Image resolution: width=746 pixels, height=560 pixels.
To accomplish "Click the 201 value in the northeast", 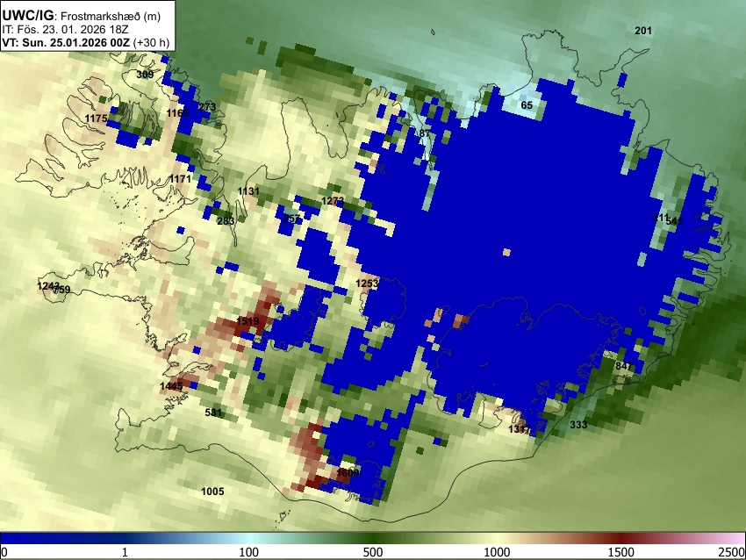I will pos(643,31).
